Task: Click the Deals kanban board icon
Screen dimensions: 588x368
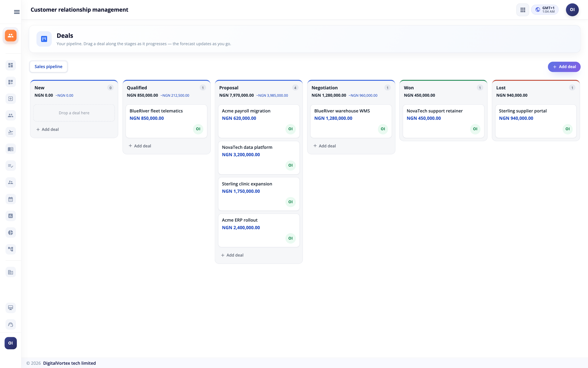Action: coord(44,39)
